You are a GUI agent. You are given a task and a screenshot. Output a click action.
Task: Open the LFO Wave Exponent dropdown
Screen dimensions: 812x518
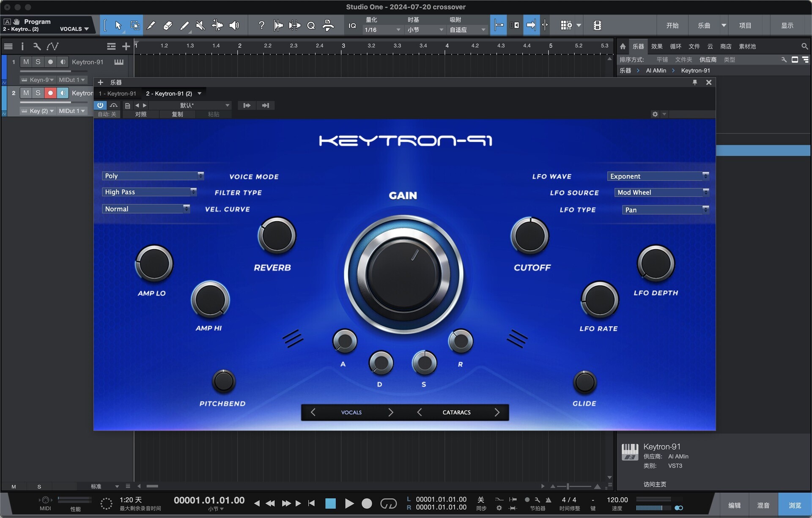[658, 176]
